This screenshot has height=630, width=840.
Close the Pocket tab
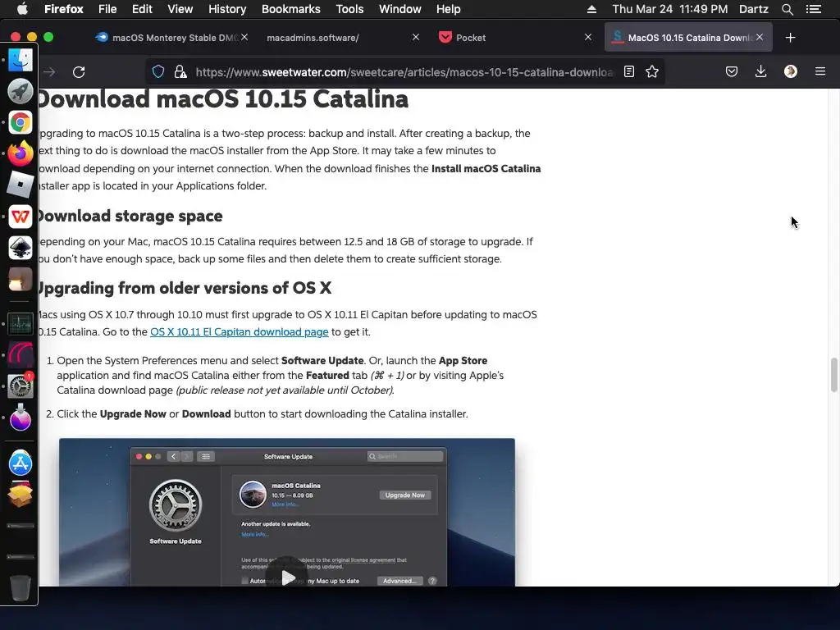[x=587, y=38]
